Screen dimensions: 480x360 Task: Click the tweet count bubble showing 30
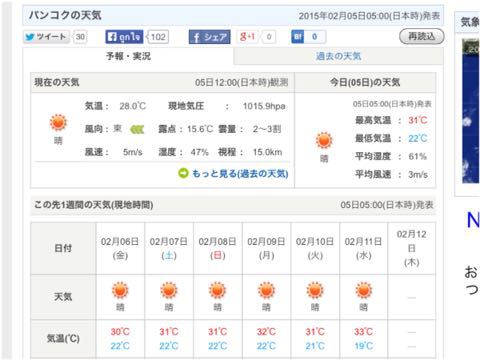[80, 37]
